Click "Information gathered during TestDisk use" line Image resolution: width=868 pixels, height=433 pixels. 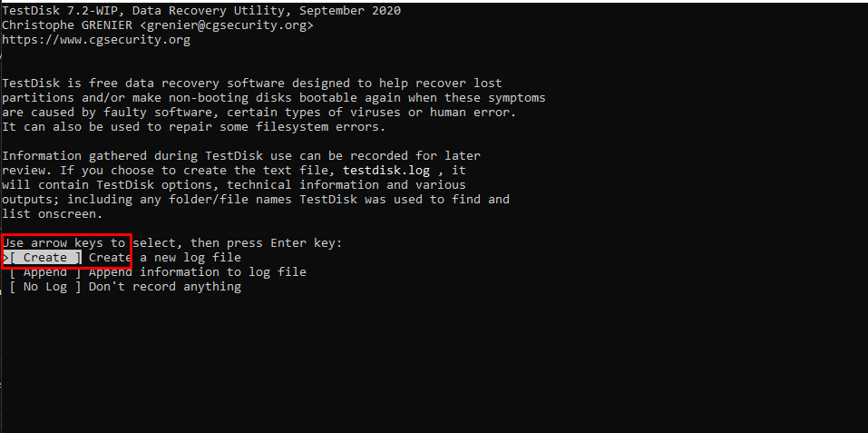click(241, 155)
